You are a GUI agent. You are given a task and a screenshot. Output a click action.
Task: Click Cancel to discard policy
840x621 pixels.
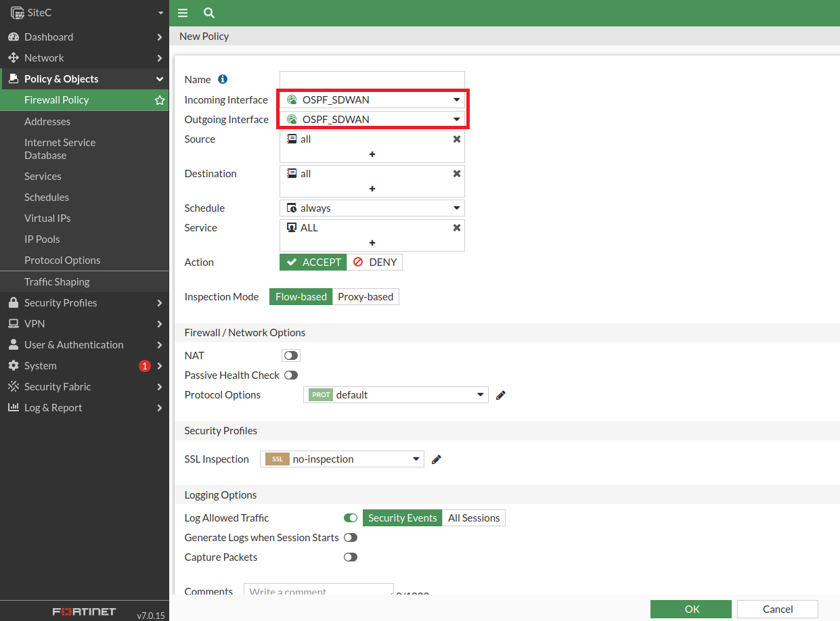778,609
